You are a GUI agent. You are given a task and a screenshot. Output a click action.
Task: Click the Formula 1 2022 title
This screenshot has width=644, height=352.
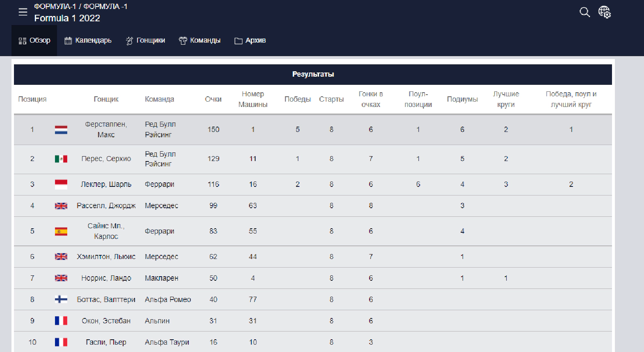(x=67, y=18)
